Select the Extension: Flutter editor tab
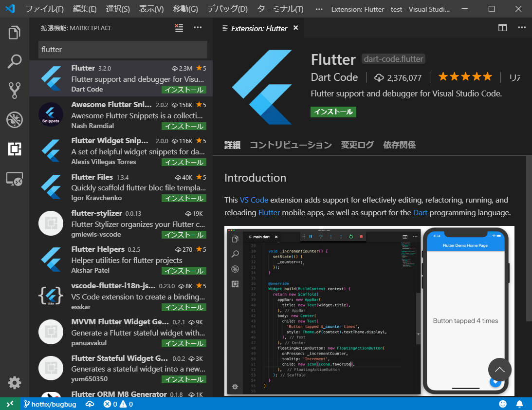This screenshot has height=410, width=532. (258, 28)
